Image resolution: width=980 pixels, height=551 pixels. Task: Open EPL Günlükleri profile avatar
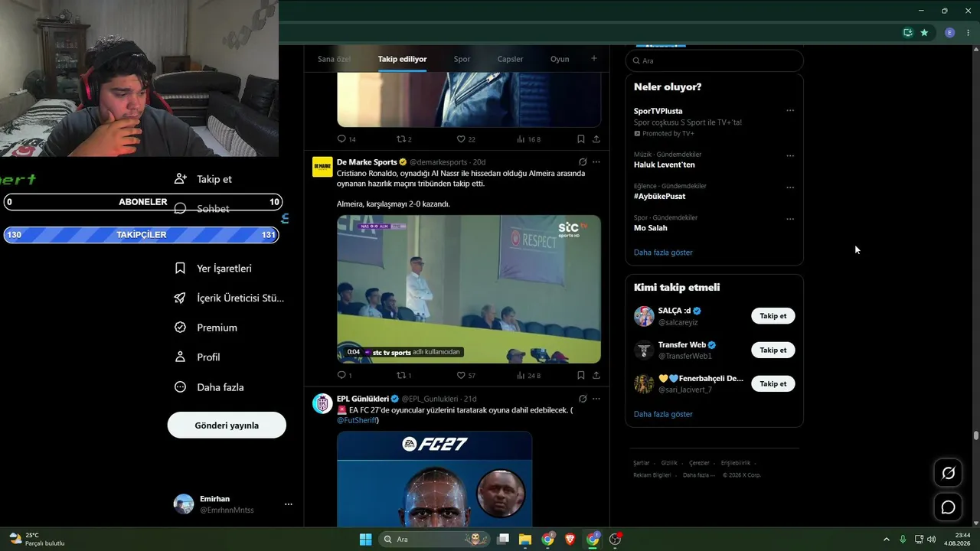(x=322, y=403)
